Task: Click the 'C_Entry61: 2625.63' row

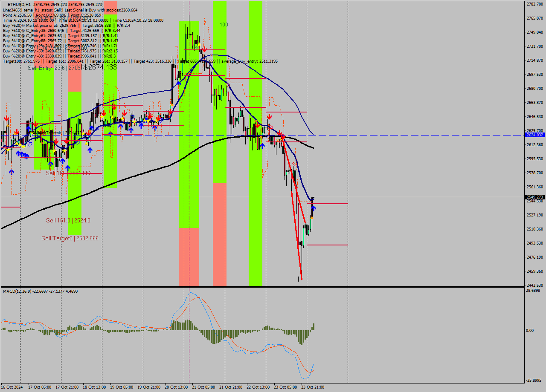Action: pyautogui.click(x=60, y=35)
